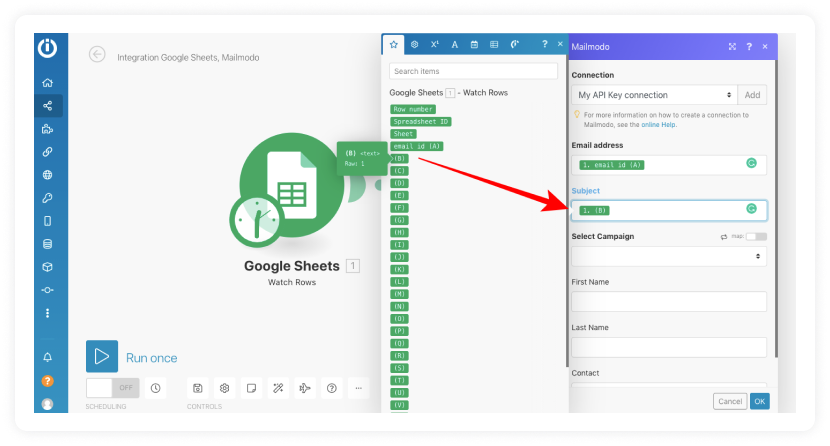830x446 pixels.
Task: Switch to custom variables tab
Action: point(515,44)
